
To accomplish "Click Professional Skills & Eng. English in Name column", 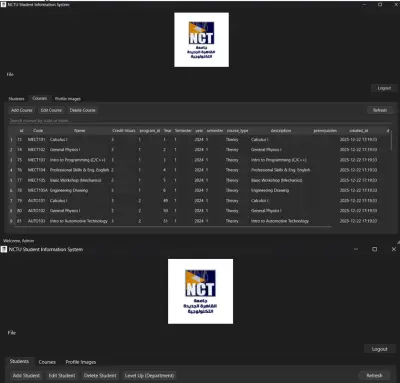I will tap(79, 170).
